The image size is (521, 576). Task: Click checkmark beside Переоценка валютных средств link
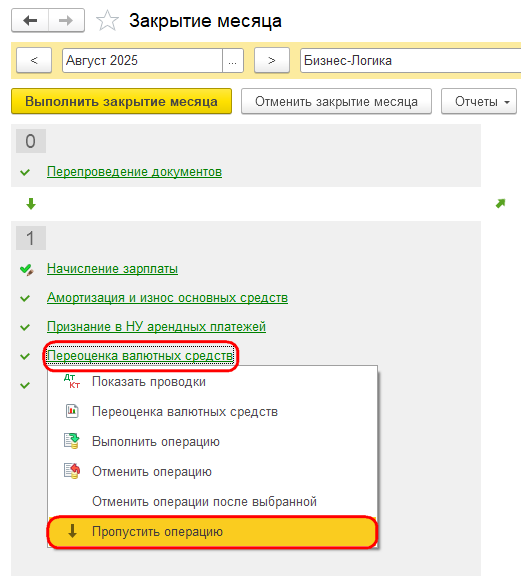[25, 356]
